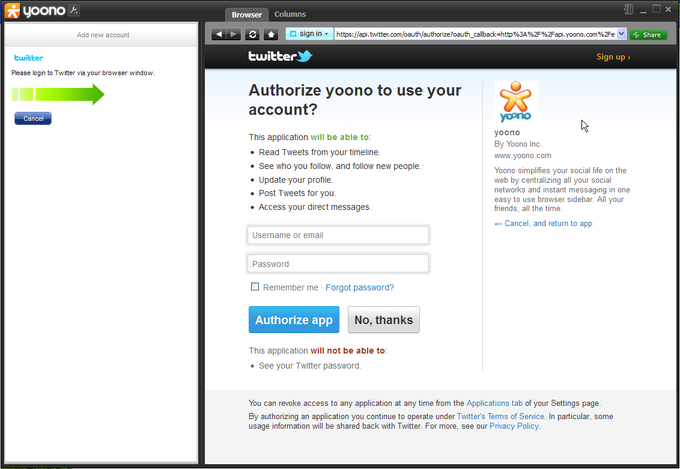Open Twitter's Terms of Service link
The width and height of the screenshot is (680, 469).
point(500,417)
